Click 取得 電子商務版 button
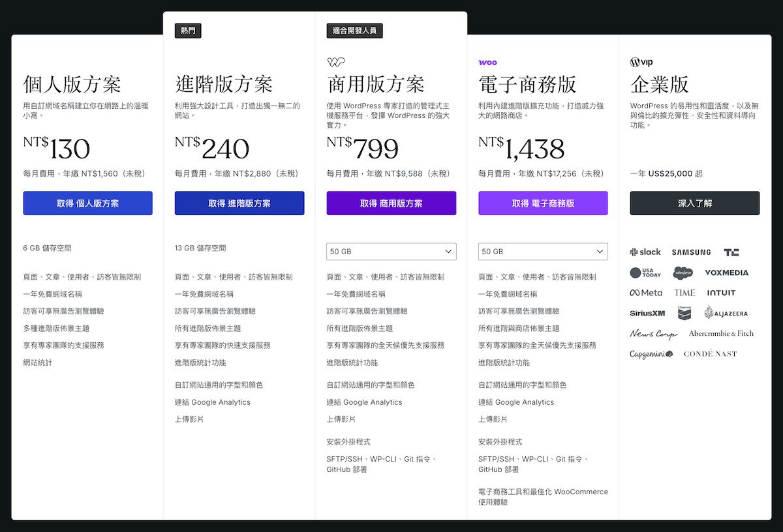783x532 pixels. pos(543,203)
